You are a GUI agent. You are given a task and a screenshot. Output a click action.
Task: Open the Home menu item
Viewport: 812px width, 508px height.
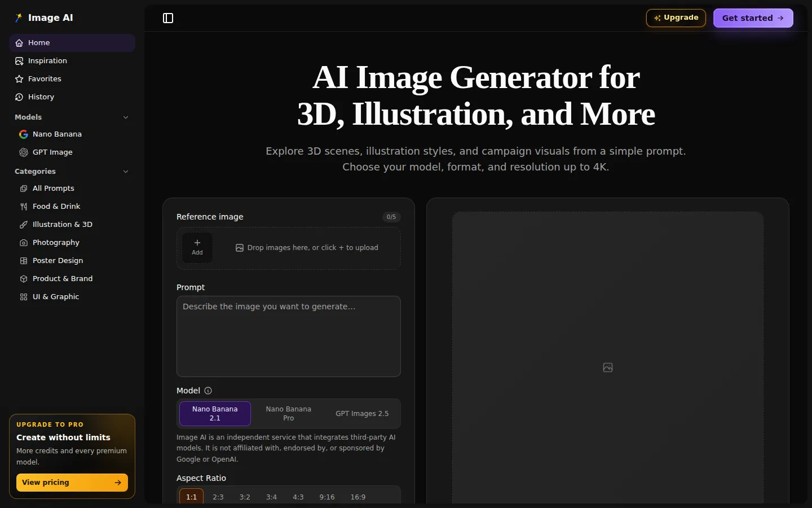point(72,43)
